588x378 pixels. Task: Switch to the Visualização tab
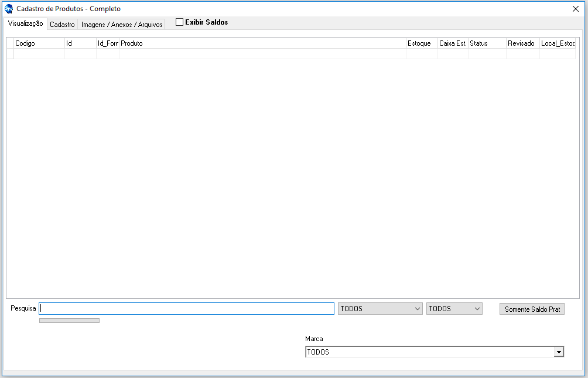[x=25, y=23]
